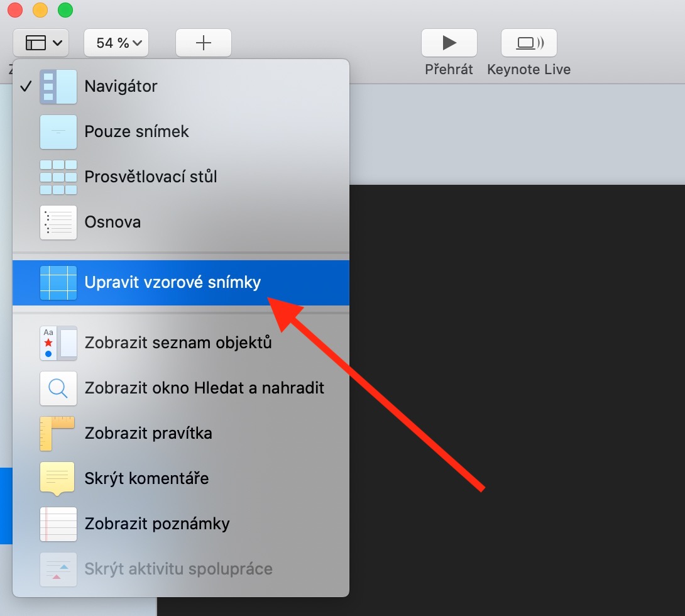Click the Navigátor view icon
Screen dimensions: 685x616
click(58, 87)
